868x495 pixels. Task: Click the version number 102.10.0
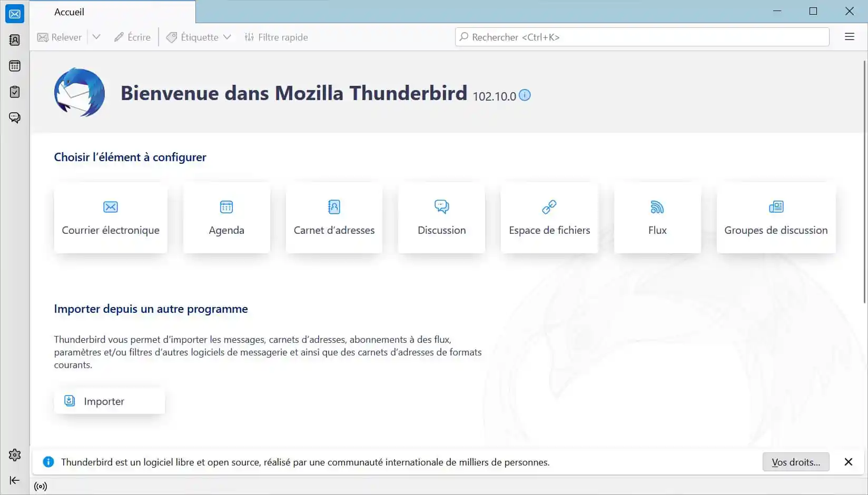(x=494, y=96)
